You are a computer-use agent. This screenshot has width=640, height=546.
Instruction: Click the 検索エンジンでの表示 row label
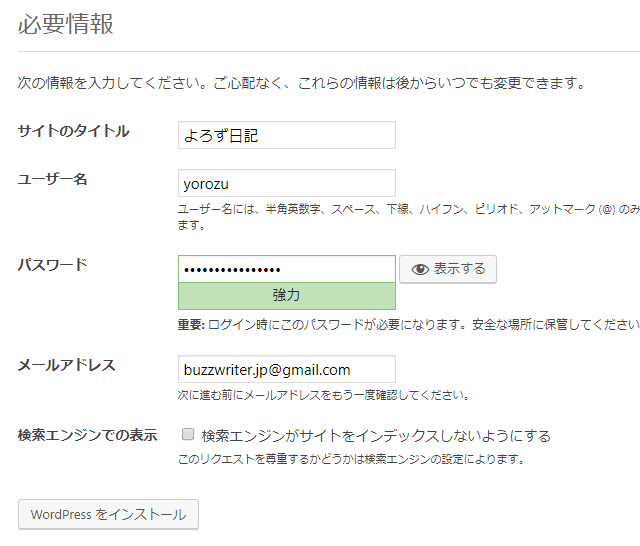(88, 435)
